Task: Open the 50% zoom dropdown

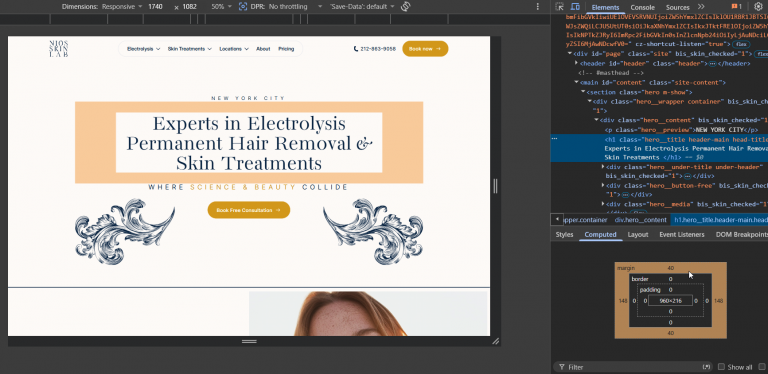Action: [221, 7]
